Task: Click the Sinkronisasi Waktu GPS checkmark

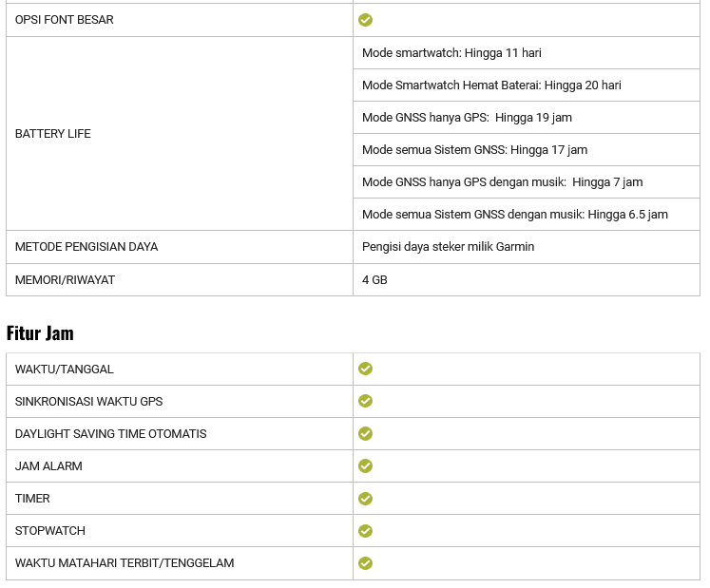Action: [366, 401]
